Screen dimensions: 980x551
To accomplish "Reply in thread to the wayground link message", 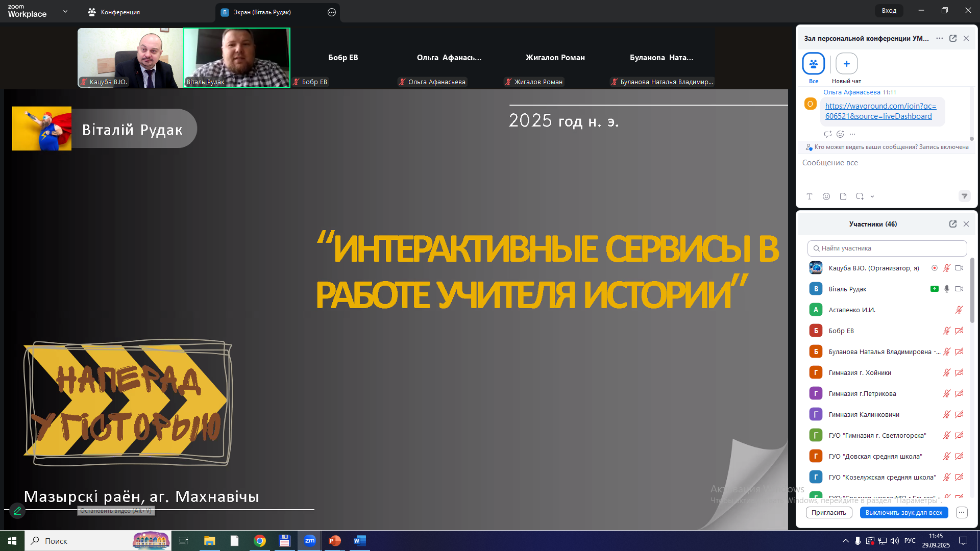I will 827,134.
